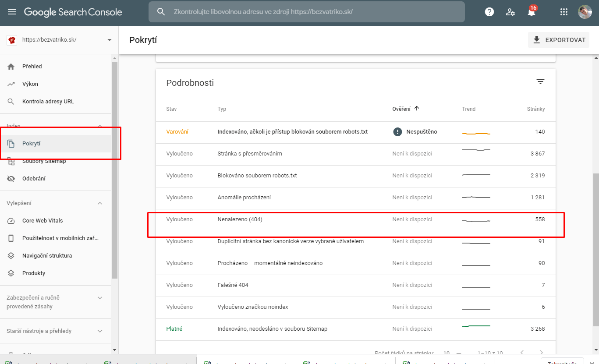Open notifications bell with 16 alerts
This screenshot has width=599, height=364.
click(x=532, y=12)
